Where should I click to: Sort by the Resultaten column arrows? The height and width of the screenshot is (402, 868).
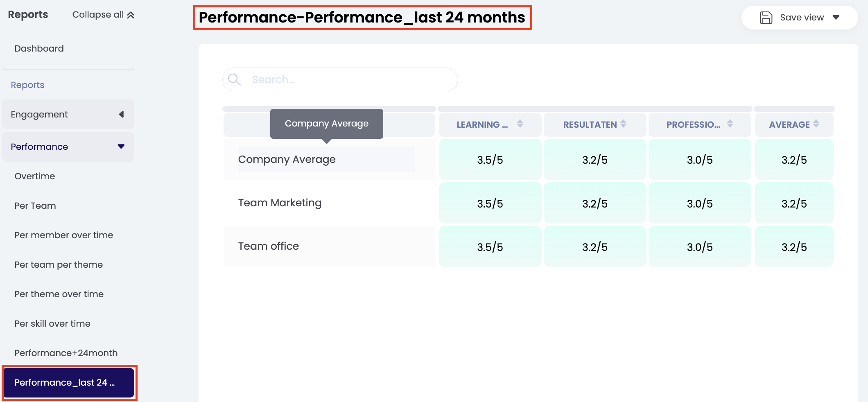(x=623, y=124)
